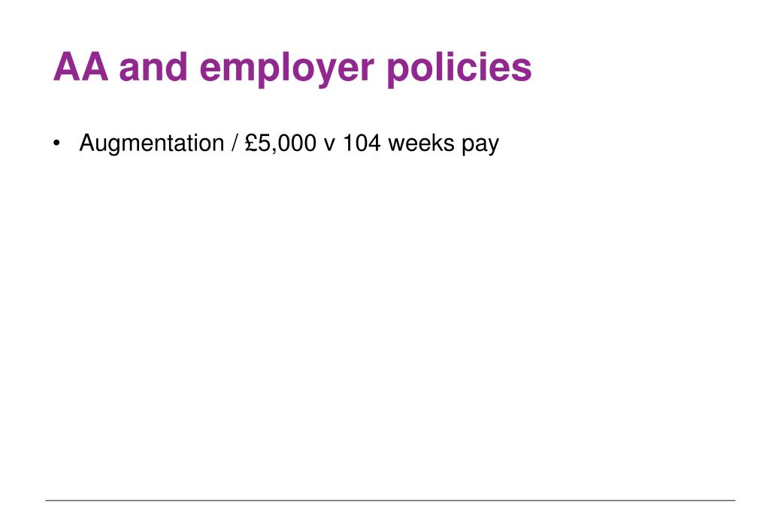
Task: Select the word 'Augmentation' in the bullet
Action: [152, 144]
